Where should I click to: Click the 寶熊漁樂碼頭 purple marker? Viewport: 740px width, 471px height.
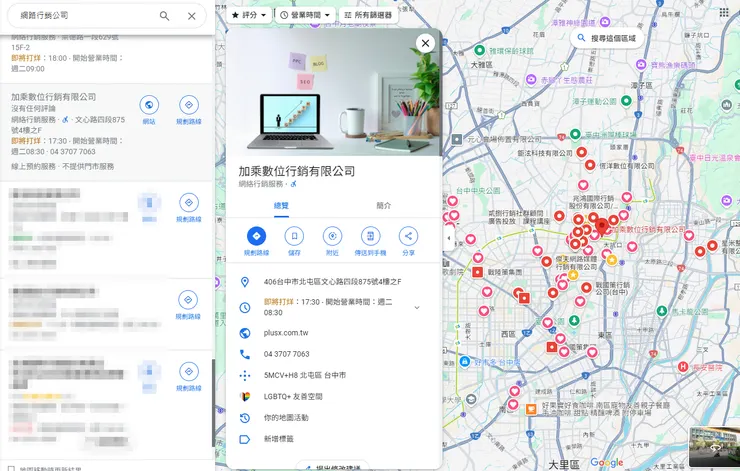[641, 65]
